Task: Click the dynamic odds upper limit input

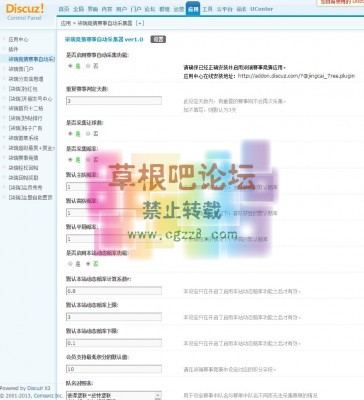Action: pos(114,317)
